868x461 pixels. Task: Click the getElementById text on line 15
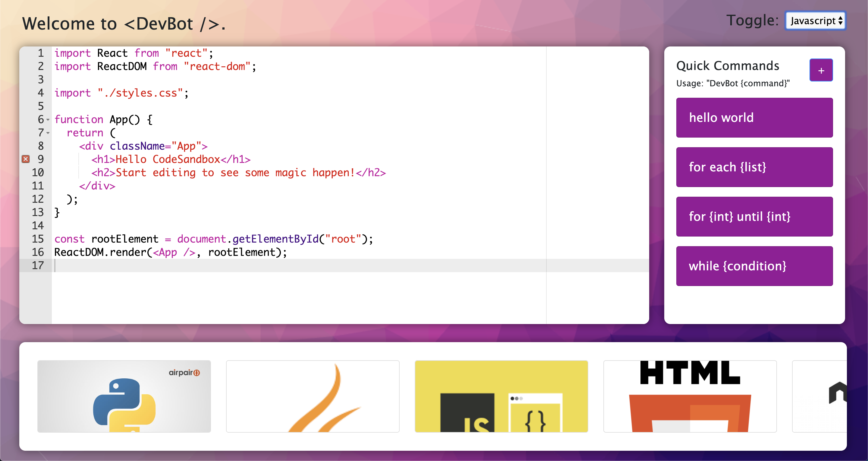click(x=275, y=239)
